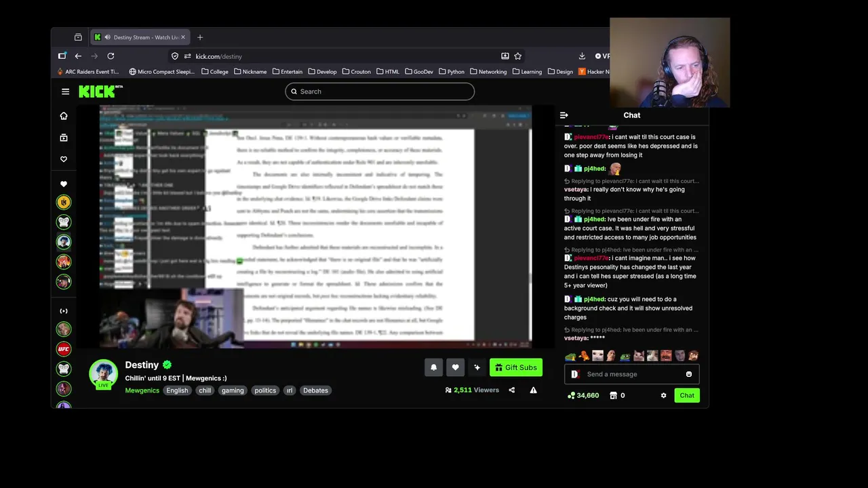Click the filled heart sidebar icon
The width and height of the screenshot is (868, 488).
64,184
